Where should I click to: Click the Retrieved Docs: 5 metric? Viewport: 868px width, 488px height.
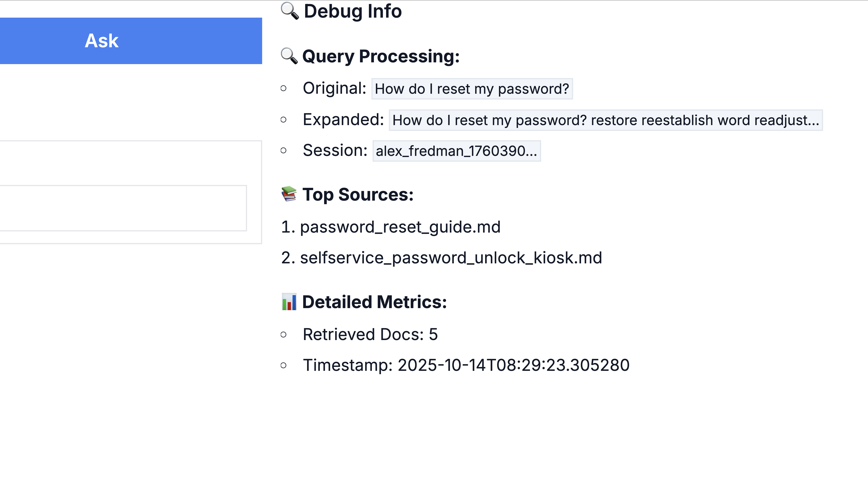coord(370,334)
